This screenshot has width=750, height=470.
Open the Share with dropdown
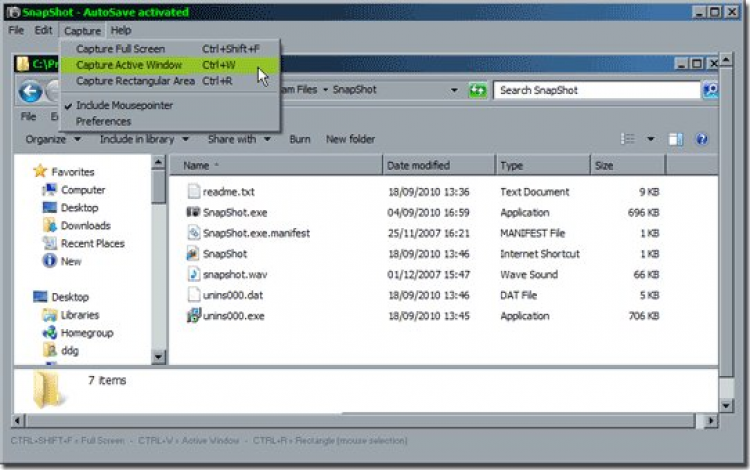(x=239, y=139)
